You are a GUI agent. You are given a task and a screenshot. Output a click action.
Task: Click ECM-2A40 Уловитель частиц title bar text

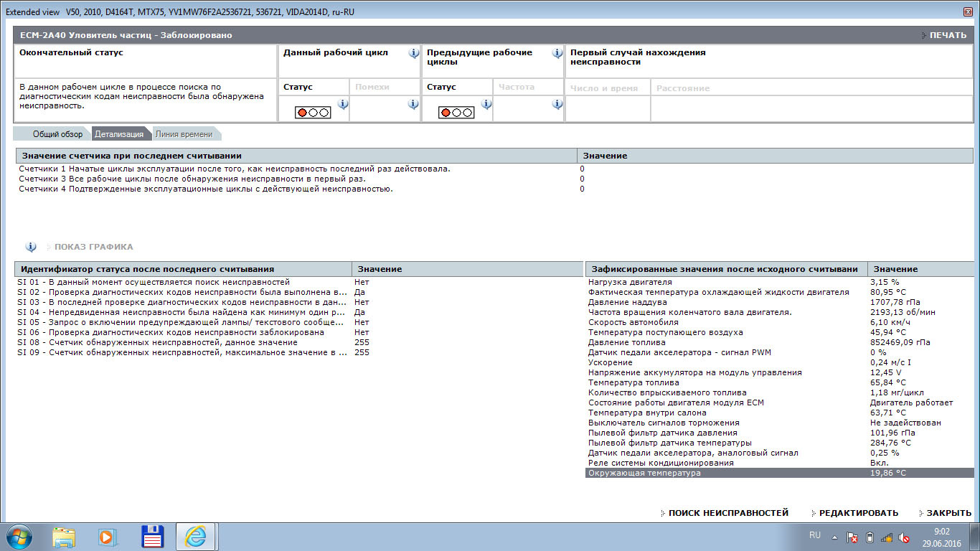coord(126,35)
